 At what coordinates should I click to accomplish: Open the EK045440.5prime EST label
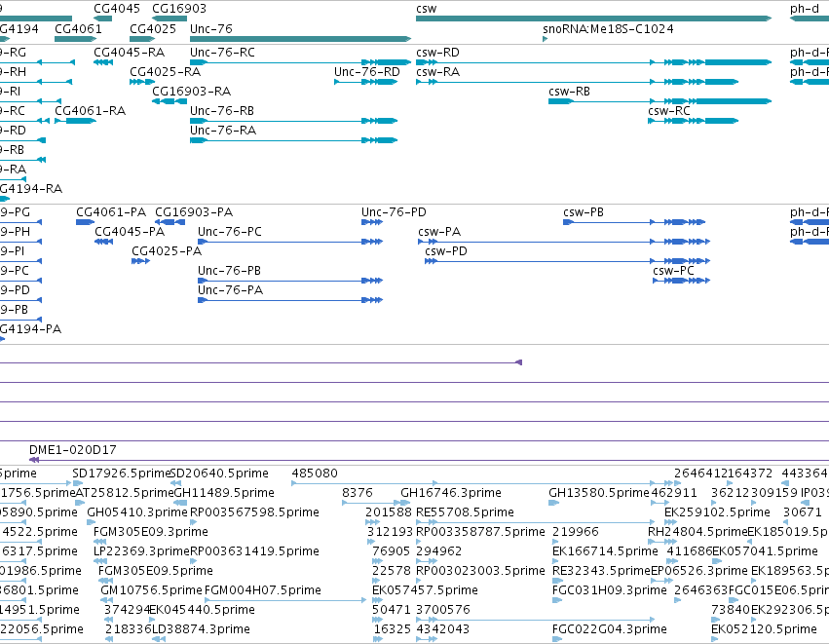click(203, 610)
